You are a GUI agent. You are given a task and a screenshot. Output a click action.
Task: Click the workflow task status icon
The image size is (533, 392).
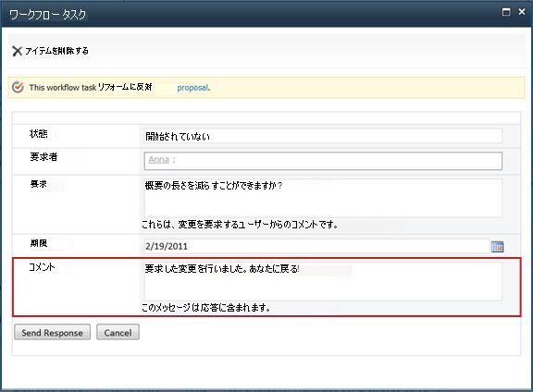pyautogui.click(x=18, y=87)
